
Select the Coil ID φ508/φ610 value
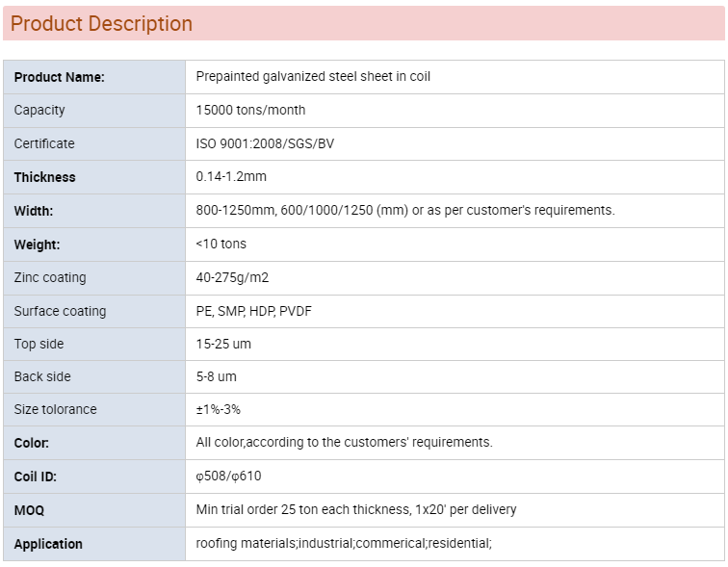pos(228,477)
